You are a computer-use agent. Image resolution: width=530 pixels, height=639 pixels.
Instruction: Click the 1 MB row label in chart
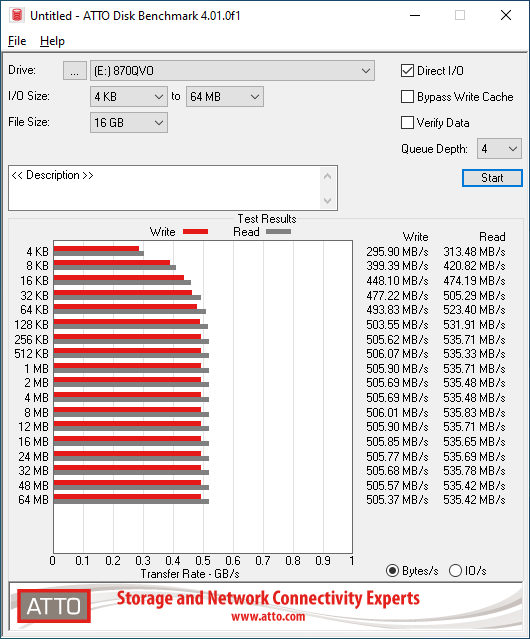36,369
